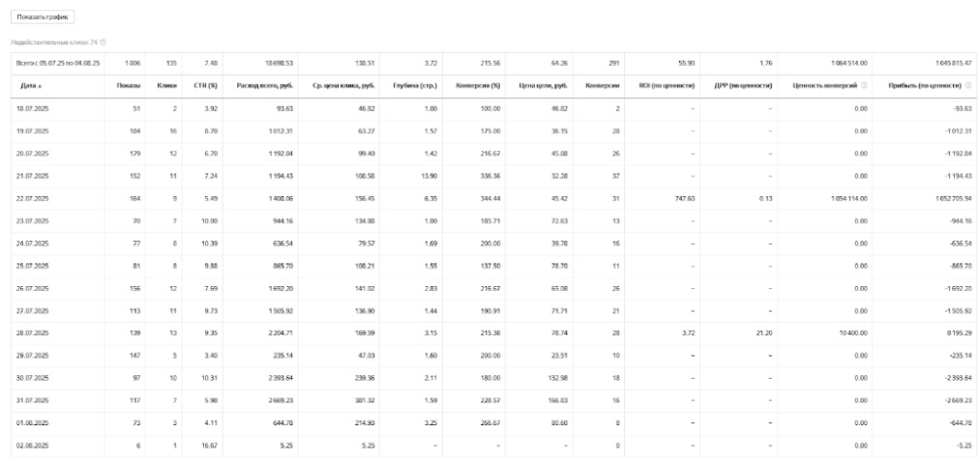Select date cell 25.07.2025

[x=32, y=266]
